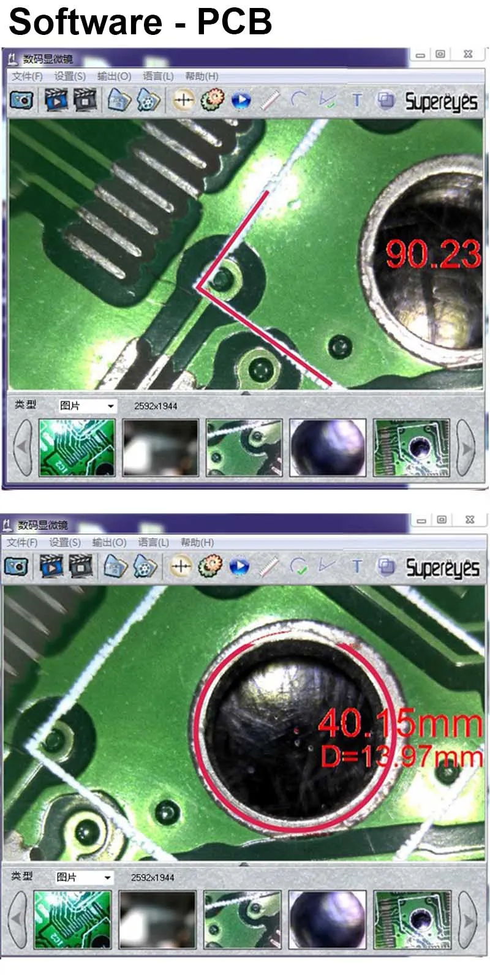The image size is (490, 980).
Task: Open the photo folder icon in the 40.15mm window
Action: coord(115,566)
